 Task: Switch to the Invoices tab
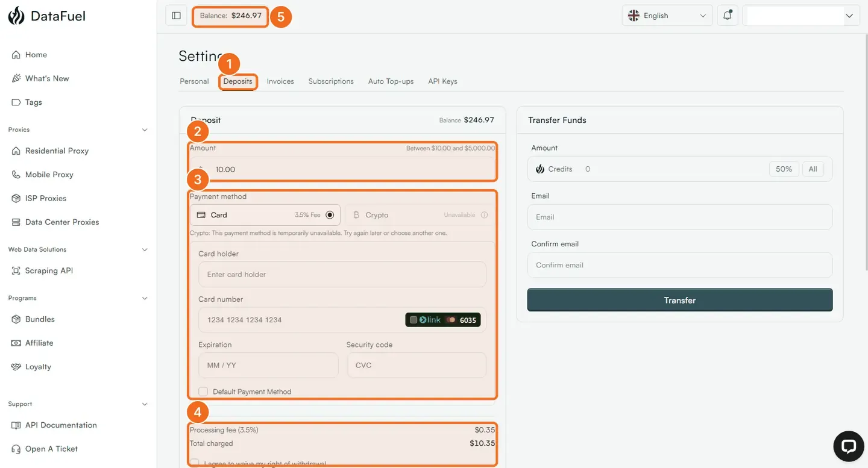(280, 81)
